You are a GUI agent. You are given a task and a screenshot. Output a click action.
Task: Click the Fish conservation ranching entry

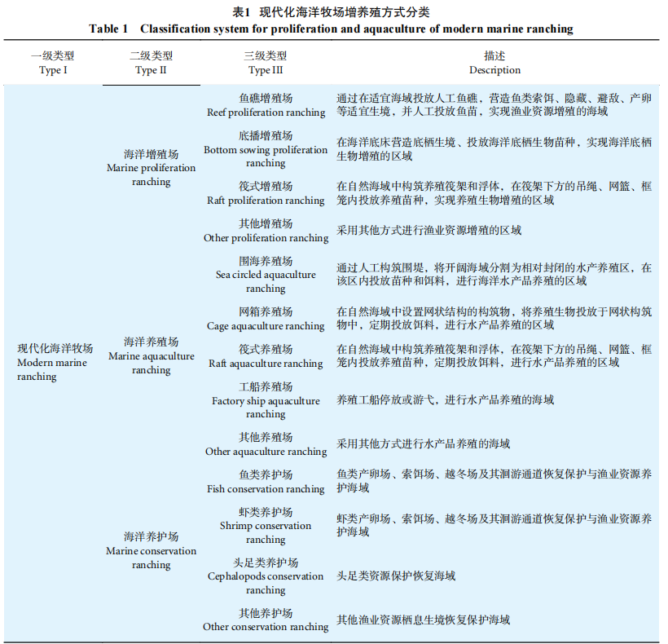[266, 483]
